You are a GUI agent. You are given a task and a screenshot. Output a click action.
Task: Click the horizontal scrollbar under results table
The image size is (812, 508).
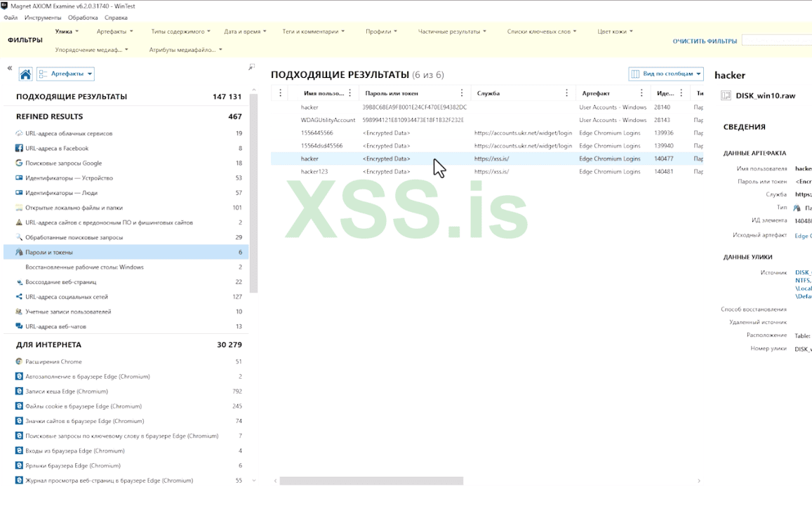[x=371, y=481]
